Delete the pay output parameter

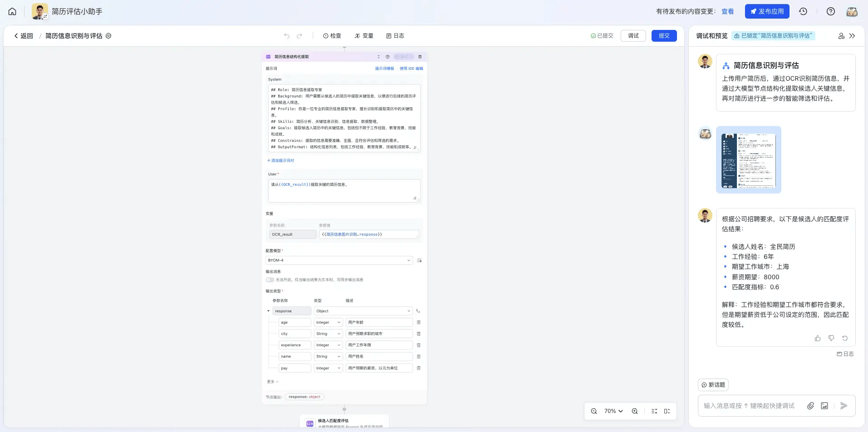pos(419,368)
